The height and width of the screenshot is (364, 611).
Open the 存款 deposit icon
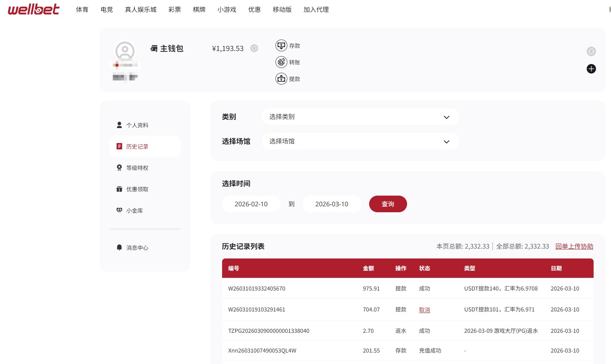tap(281, 45)
